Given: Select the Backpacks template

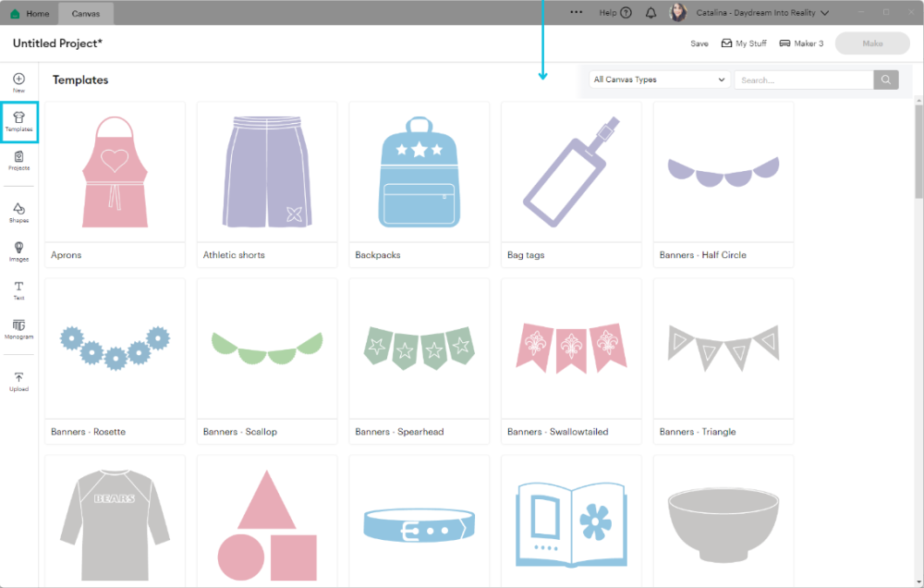Looking at the screenshot, I should (419, 185).
